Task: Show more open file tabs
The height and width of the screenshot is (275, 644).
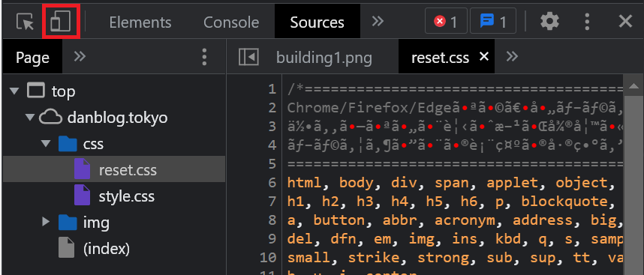Action: pos(512,56)
